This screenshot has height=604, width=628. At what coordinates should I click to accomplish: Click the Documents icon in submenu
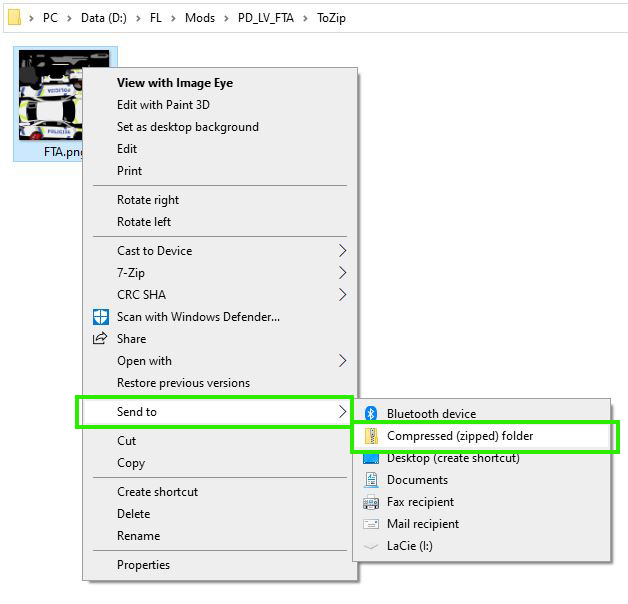(371, 480)
